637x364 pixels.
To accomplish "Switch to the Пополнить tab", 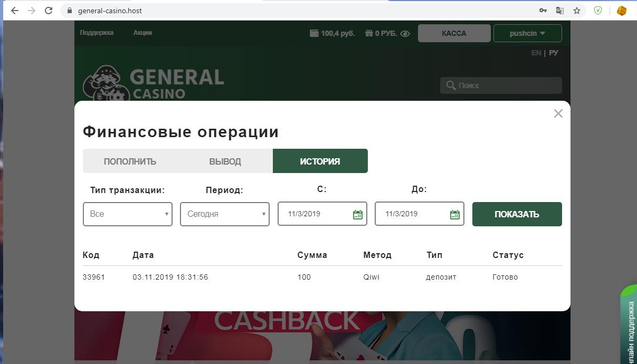I will tap(130, 161).
